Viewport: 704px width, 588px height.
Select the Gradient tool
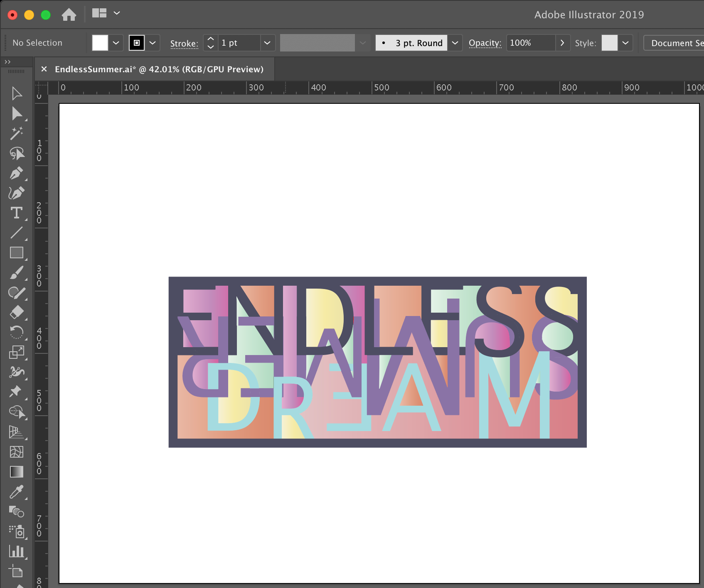coord(17,472)
